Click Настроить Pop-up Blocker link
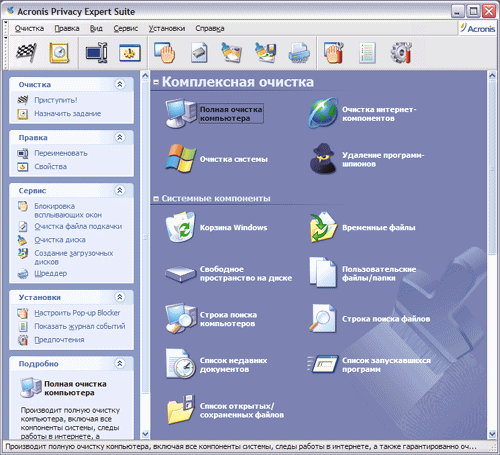Image resolution: width=500 pixels, height=455 pixels. [77, 313]
